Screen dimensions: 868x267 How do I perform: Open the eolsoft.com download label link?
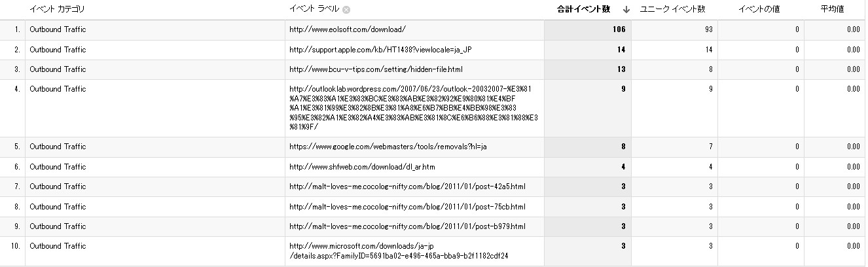348,29
